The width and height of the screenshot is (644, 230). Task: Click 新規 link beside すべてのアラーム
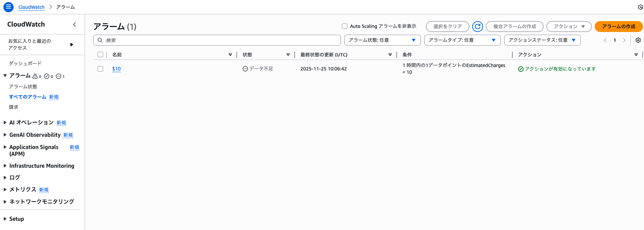click(x=54, y=97)
